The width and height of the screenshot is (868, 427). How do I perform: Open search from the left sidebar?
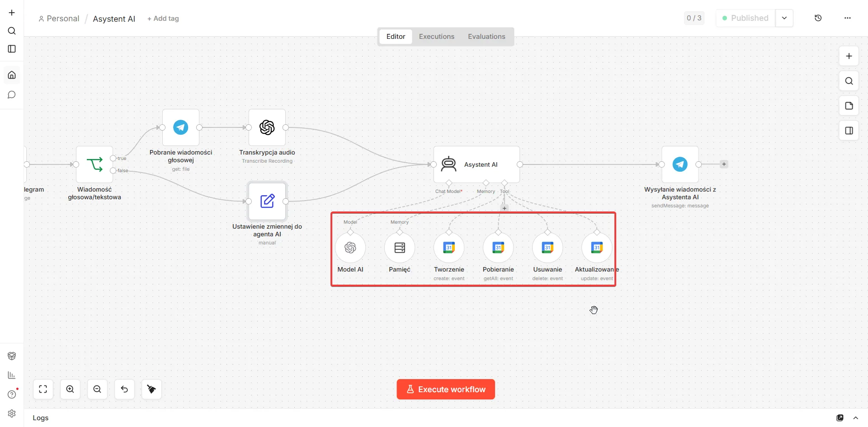point(12,31)
